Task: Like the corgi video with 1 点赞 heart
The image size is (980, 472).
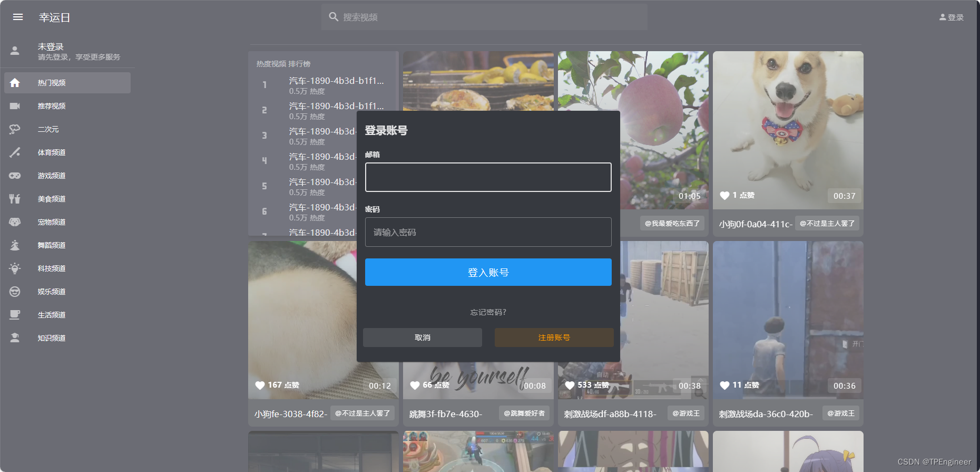Action: click(724, 196)
